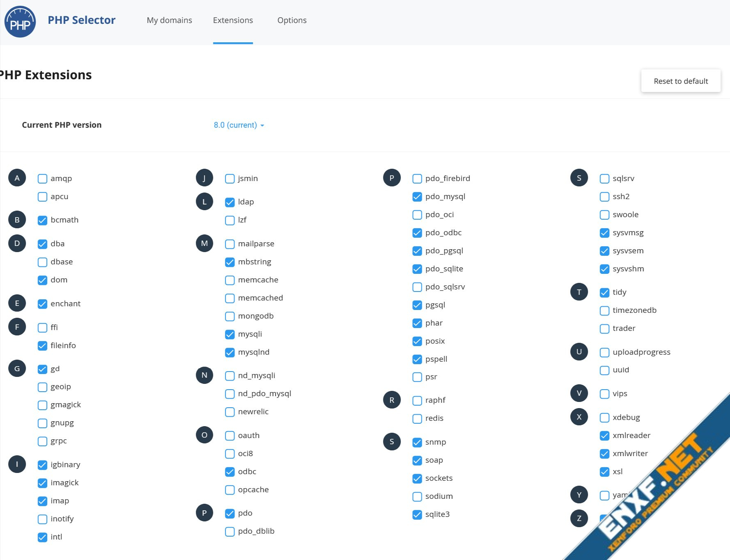Switch to the My domains tab
Image resolution: width=730 pixels, height=560 pixels.
[x=169, y=20]
